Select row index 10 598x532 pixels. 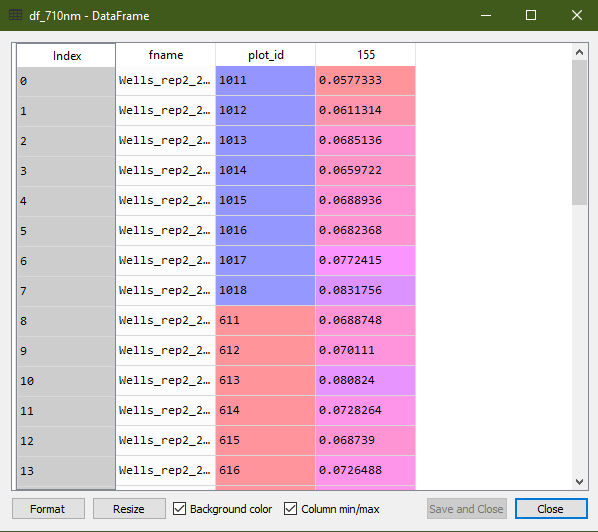pos(66,381)
